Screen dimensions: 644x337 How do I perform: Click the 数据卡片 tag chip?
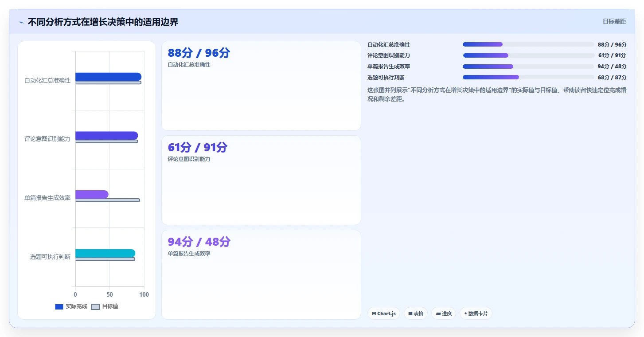[x=476, y=313]
